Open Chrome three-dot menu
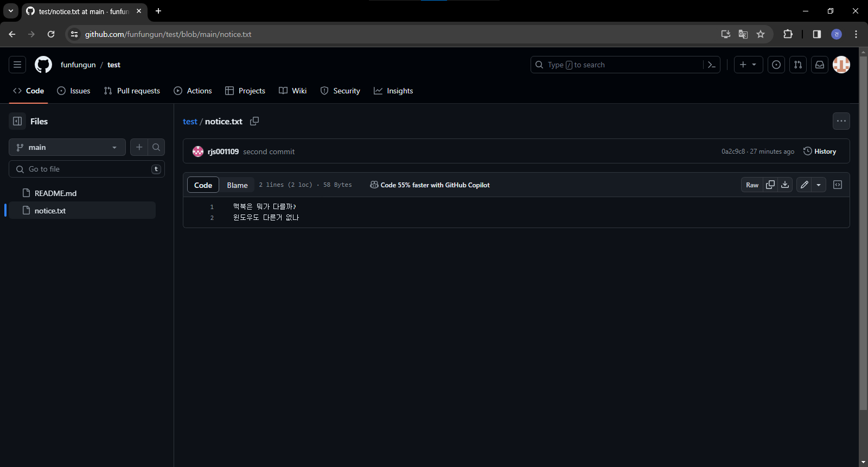The width and height of the screenshot is (868, 467). pos(856,34)
